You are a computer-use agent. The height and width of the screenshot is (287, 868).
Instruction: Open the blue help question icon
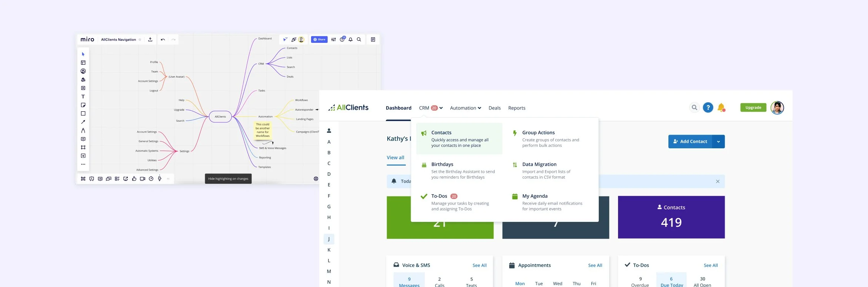coord(708,108)
